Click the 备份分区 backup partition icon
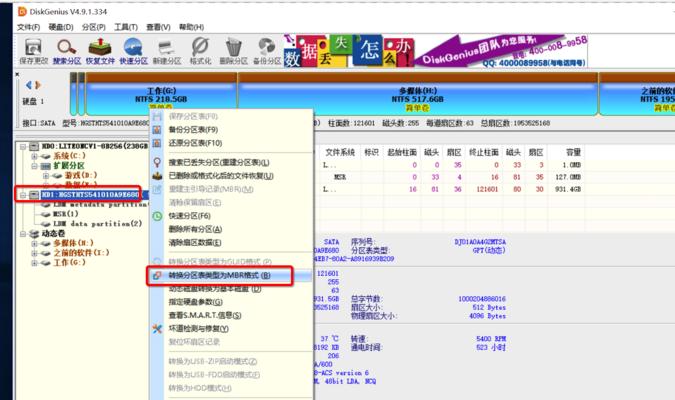Screen dimensions: 675x400 pos(267,52)
